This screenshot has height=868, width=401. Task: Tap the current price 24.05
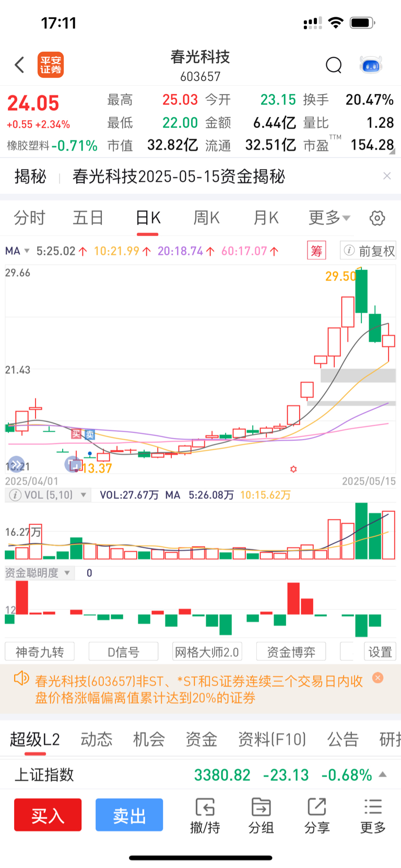point(33,103)
